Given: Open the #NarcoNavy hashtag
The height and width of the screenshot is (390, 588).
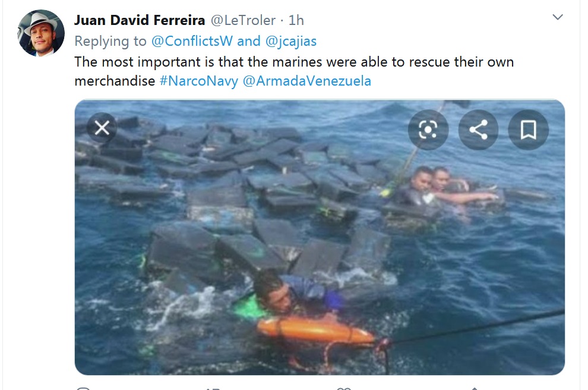Looking at the screenshot, I should click(199, 81).
